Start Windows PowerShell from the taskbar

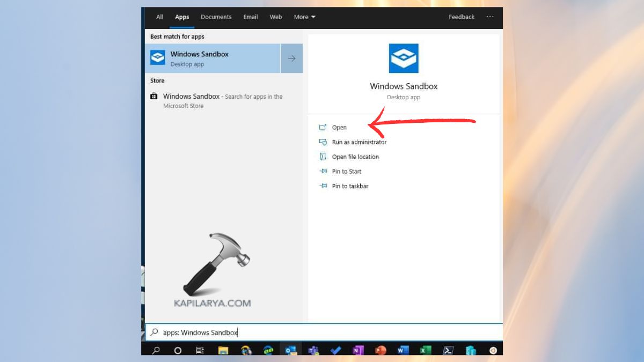click(x=449, y=351)
